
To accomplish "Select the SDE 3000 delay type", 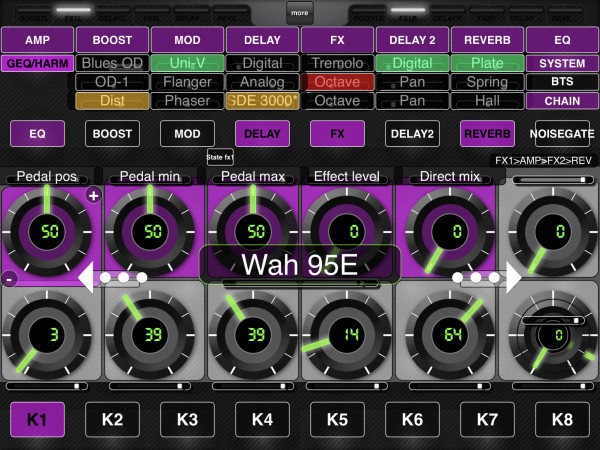I will (x=262, y=101).
